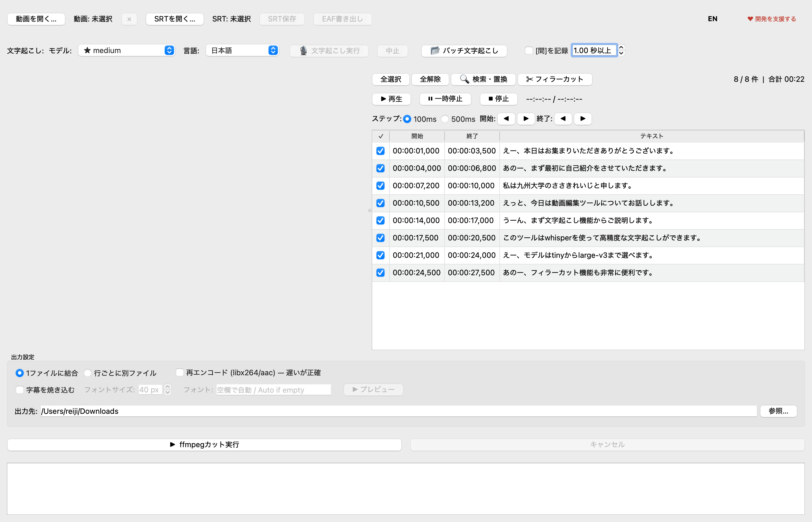Select text えー、本日はお集まりいただきありがとうございます。
812x522 pixels.
pyautogui.click(x=589, y=151)
